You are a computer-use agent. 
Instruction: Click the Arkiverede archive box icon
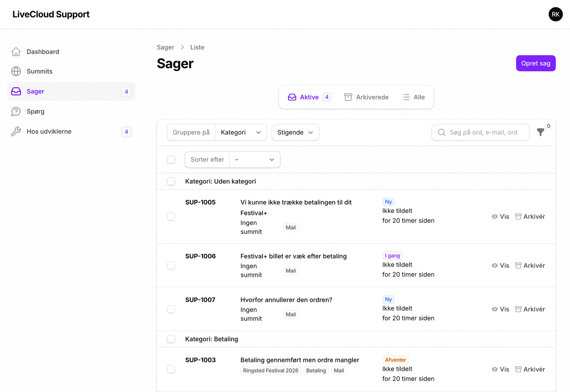tap(348, 97)
